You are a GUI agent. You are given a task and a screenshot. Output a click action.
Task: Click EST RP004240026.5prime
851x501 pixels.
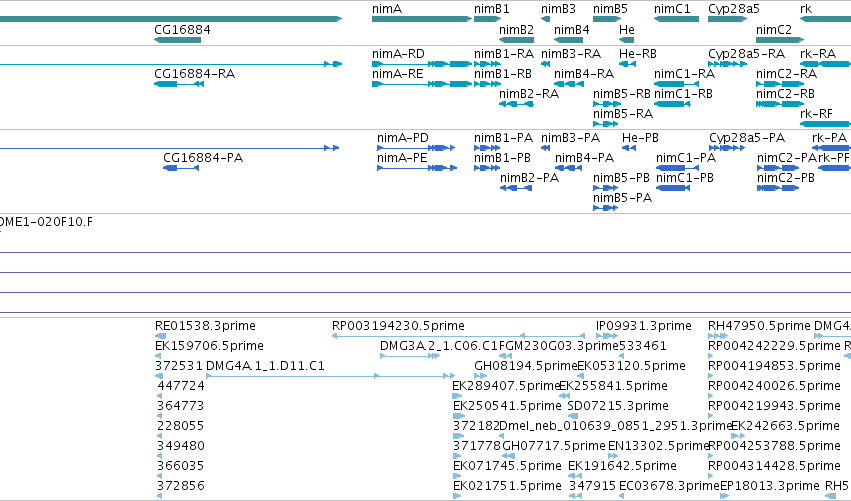pos(710,396)
